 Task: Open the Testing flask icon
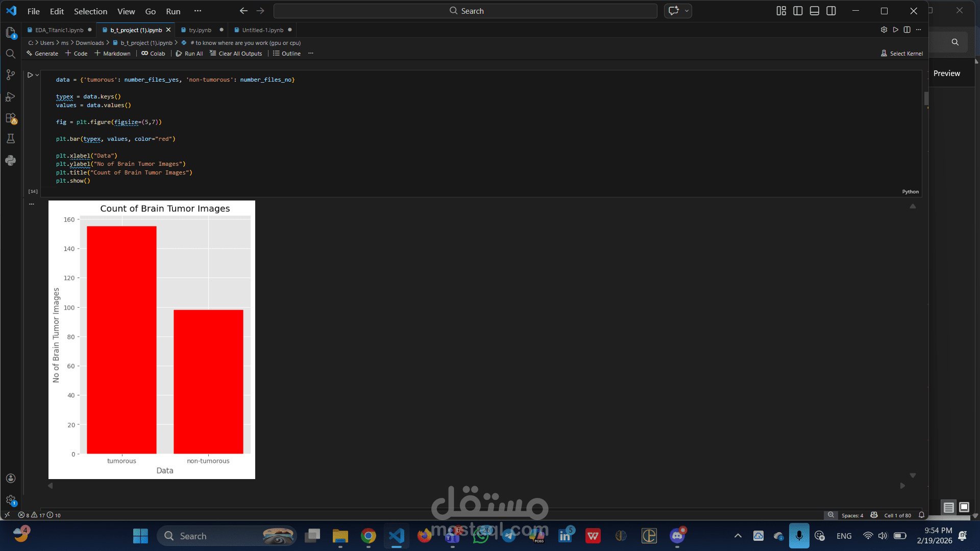pyautogui.click(x=11, y=139)
